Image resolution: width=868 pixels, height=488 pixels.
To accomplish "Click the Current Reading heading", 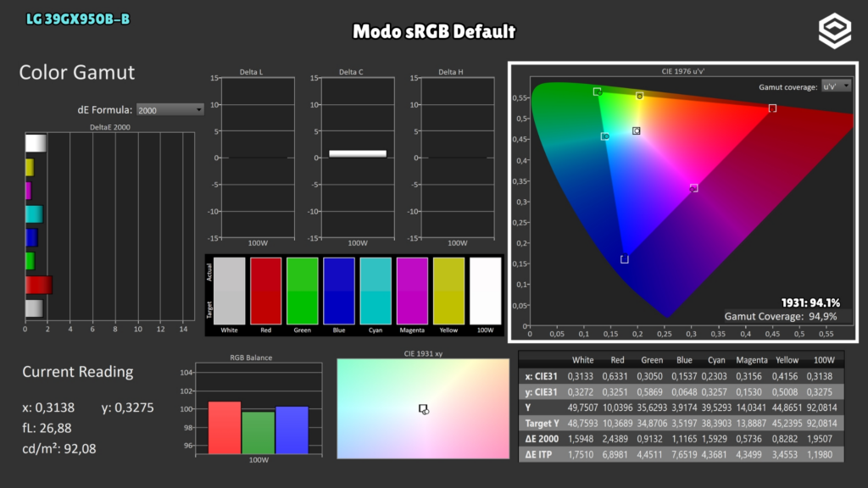I will coord(77,372).
